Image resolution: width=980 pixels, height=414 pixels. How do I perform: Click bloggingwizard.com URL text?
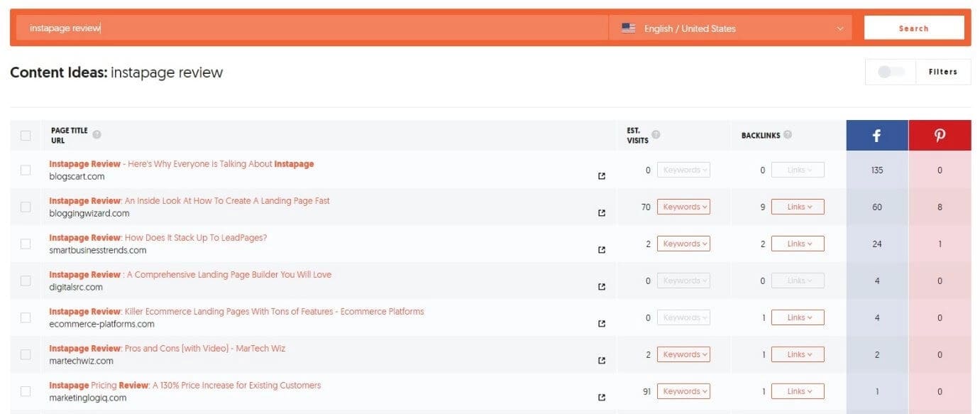click(89, 213)
